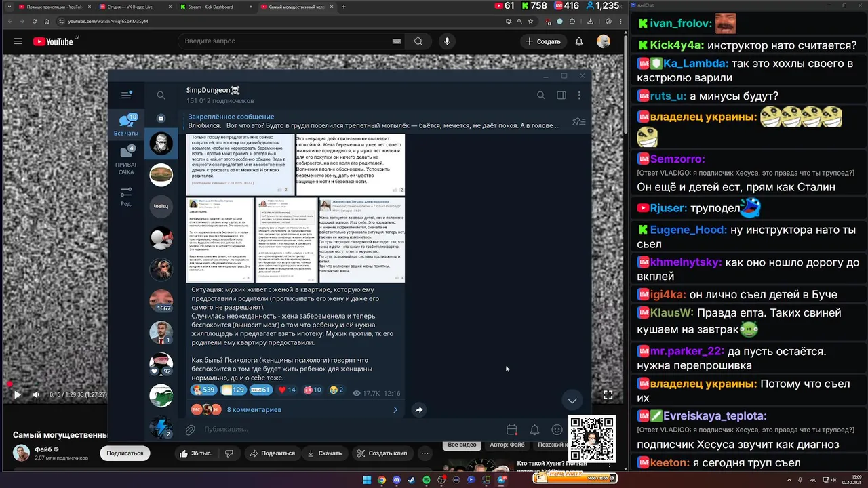Open the tealsy chat avatar
Viewport: 868px width, 488px height.
161,206
